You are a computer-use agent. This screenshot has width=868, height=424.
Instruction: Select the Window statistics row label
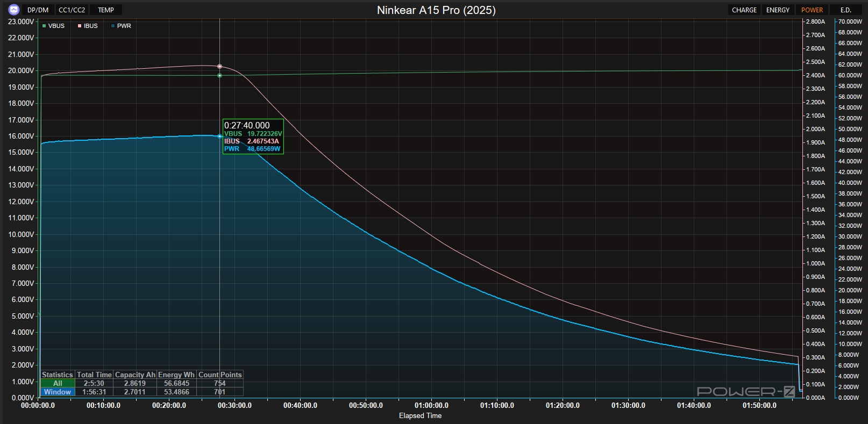click(58, 392)
